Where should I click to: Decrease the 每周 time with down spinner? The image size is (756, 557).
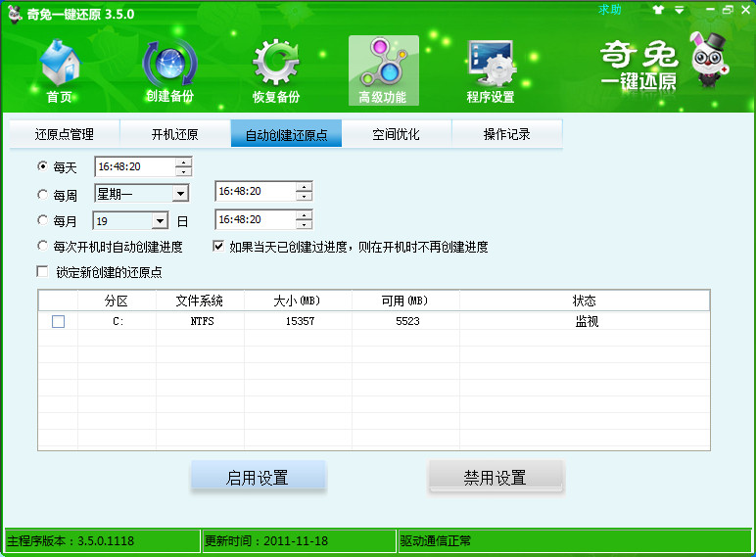pos(305,196)
